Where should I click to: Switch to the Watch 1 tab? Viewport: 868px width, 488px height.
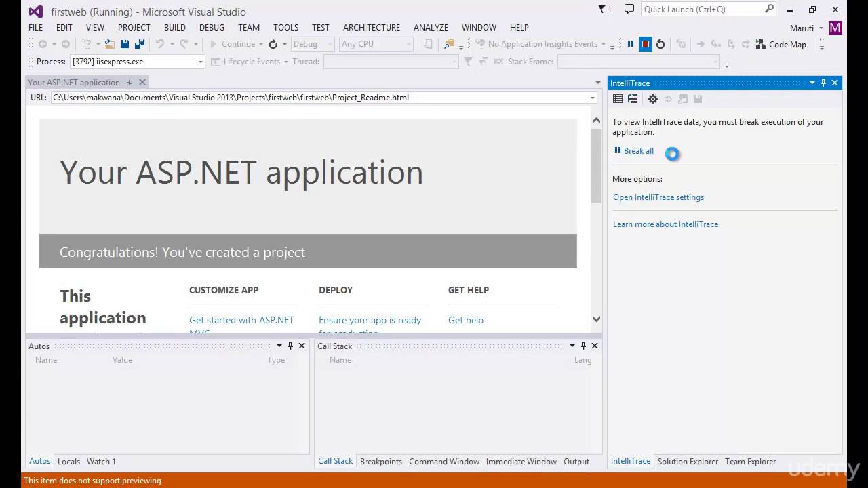(101, 461)
